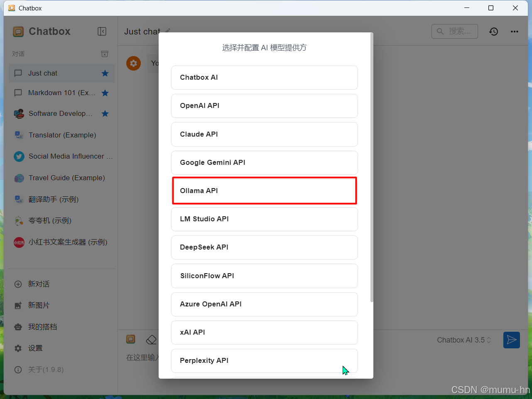
Task: Select Google Gemini API provider
Action: 265,163
